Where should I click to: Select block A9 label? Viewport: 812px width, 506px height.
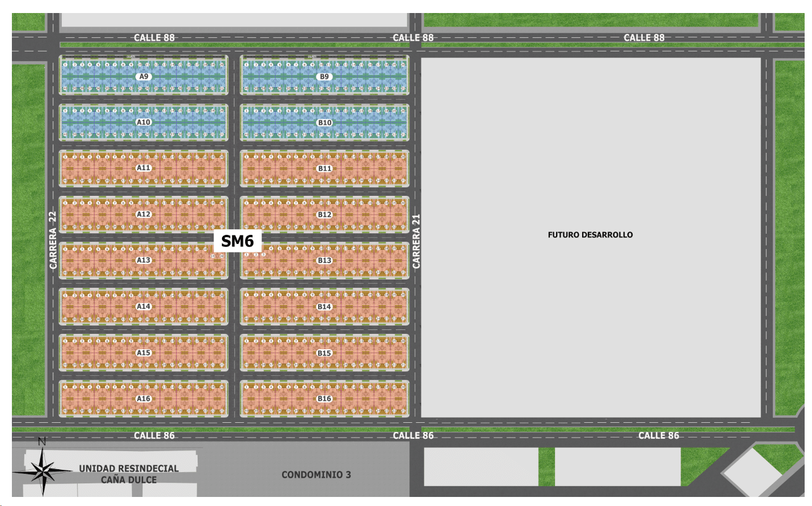pos(144,76)
